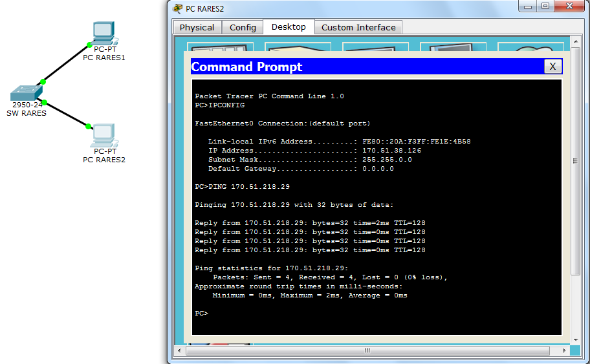Viewport: 590px width, 364px height.
Task: Click the Default Gateway 0.0.0.0 line
Action: pos(301,169)
